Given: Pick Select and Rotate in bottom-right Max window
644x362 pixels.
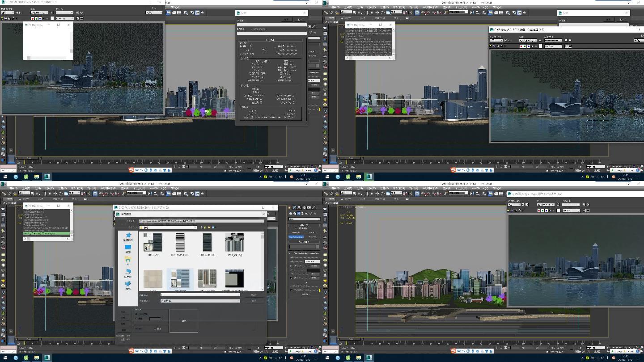Looking at the screenshot, I should click(382, 193).
